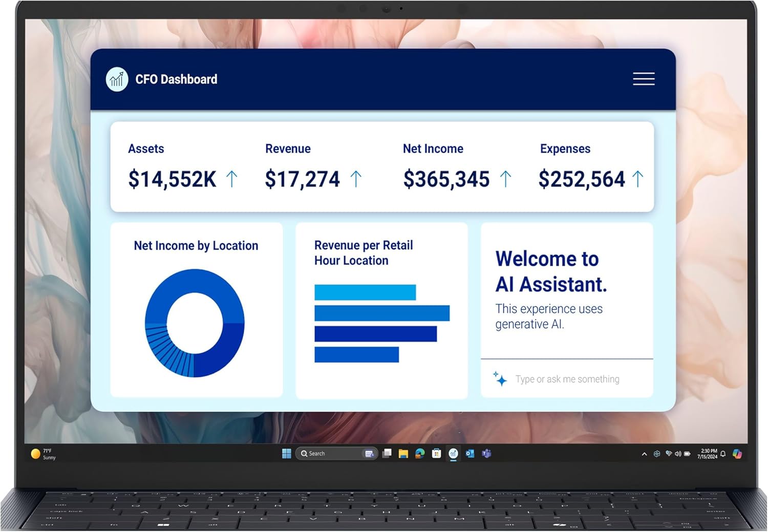Open Microsoft Teams from the taskbar
Image resolution: width=768 pixels, height=532 pixels.
(x=486, y=454)
